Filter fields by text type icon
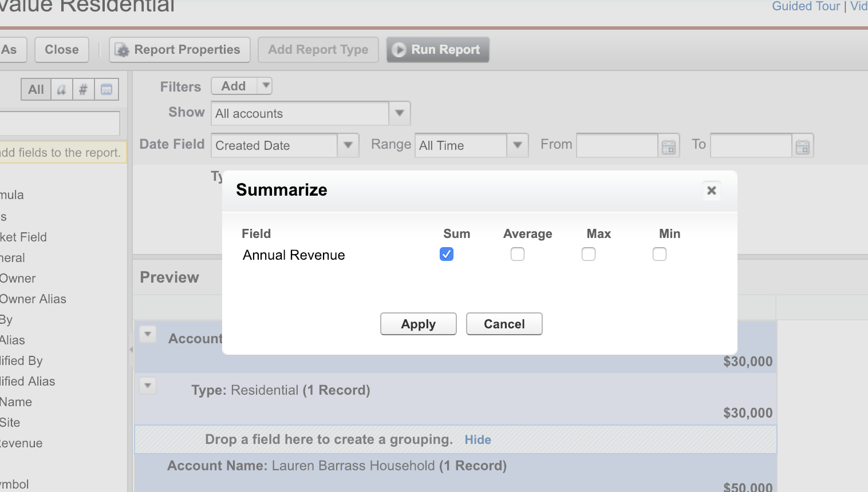 [x=62, y=89]
